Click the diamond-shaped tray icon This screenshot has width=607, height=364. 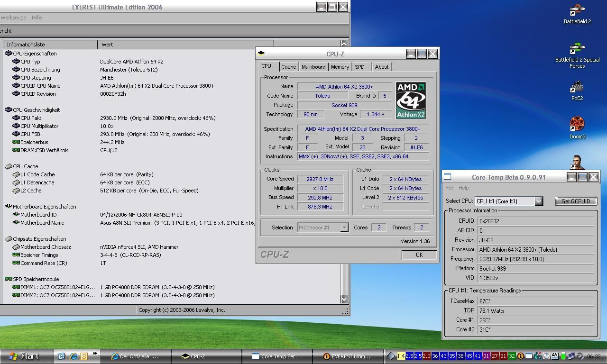(x=391, y=356)
